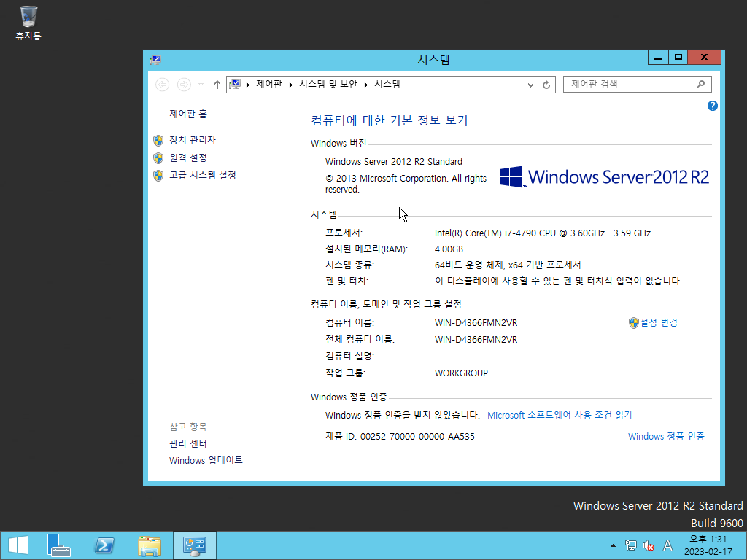Image resolution: width=747 pixels, height=560 pixels.
Task: Launch PowerShell from the taskbar
Action: tap(104, 545)
